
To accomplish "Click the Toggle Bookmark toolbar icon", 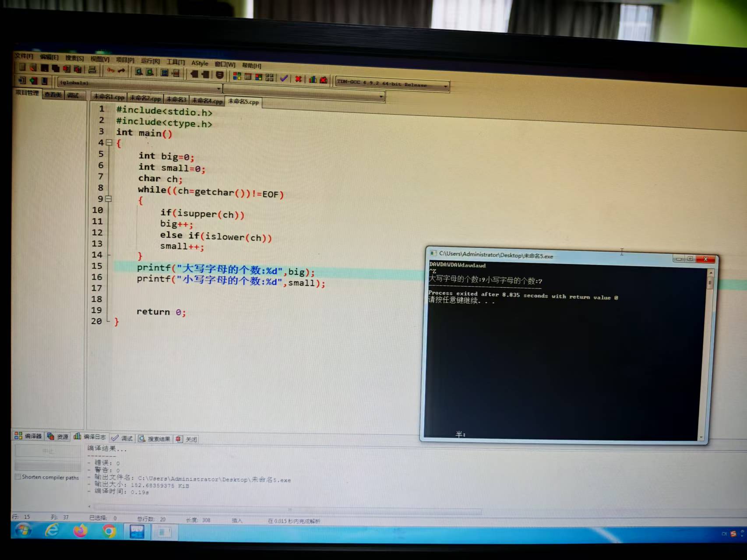I will tap(33, 81).
